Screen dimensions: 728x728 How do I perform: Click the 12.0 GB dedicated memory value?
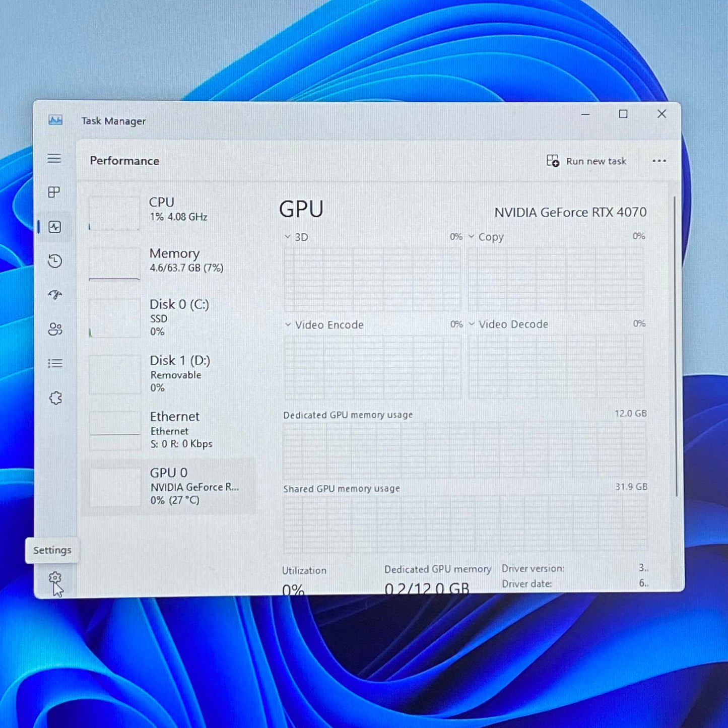[631, 414]
